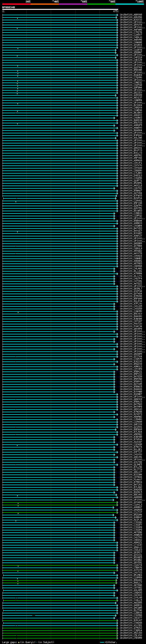Click the cyan ~100% identity legend segment
The image size is (146, 644).
[130, 4]
